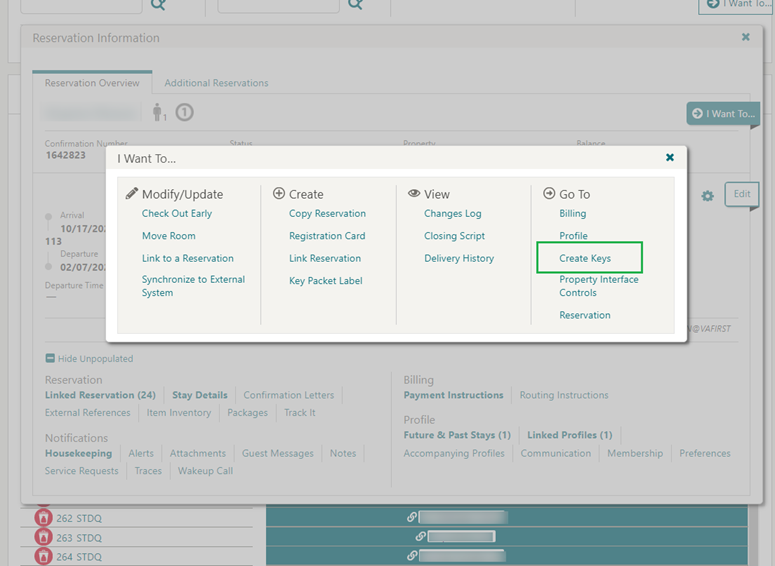Open Packages link
Image resolution: width=775 pixels, height=566 pixels.
pyautogui.click(x=247, y=412)
